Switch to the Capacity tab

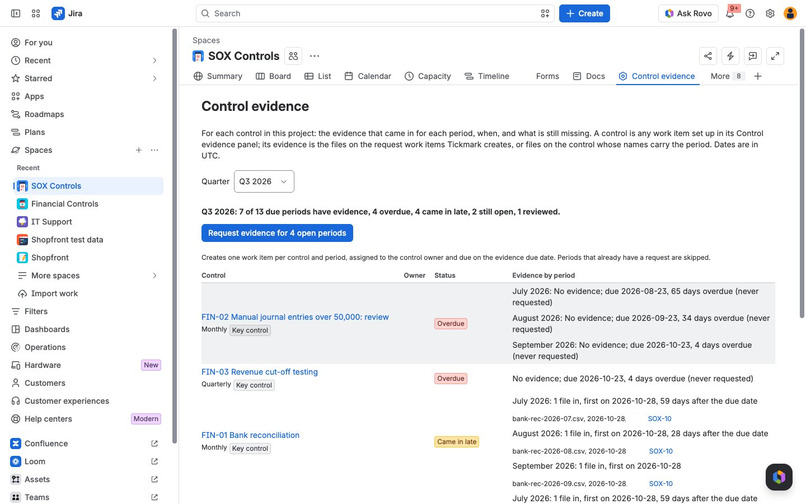(x=428, y=76)
